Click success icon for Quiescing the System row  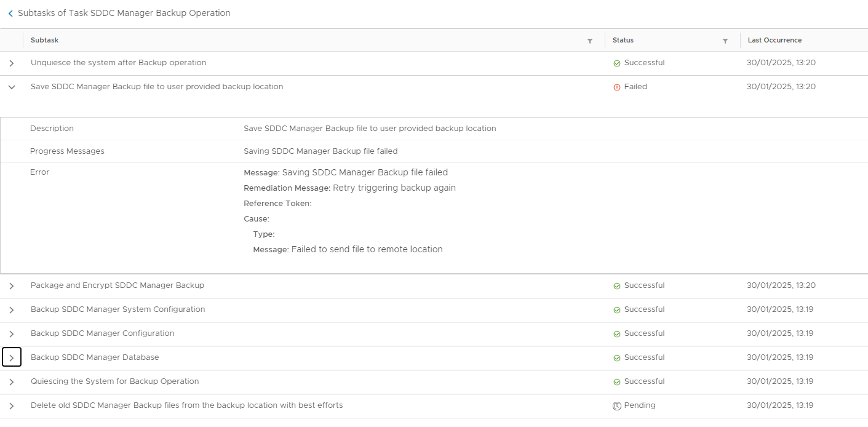(617, 382)
